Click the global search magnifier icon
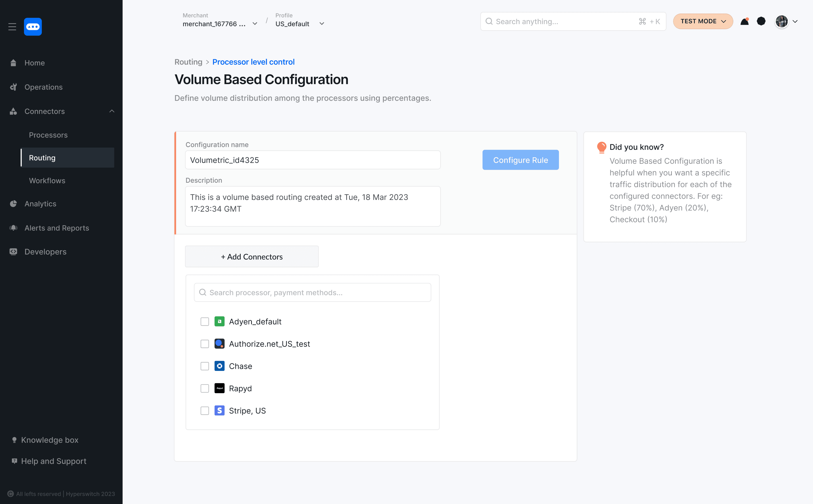Viewport: 813px width, 504px height. [x=489, y=21]
